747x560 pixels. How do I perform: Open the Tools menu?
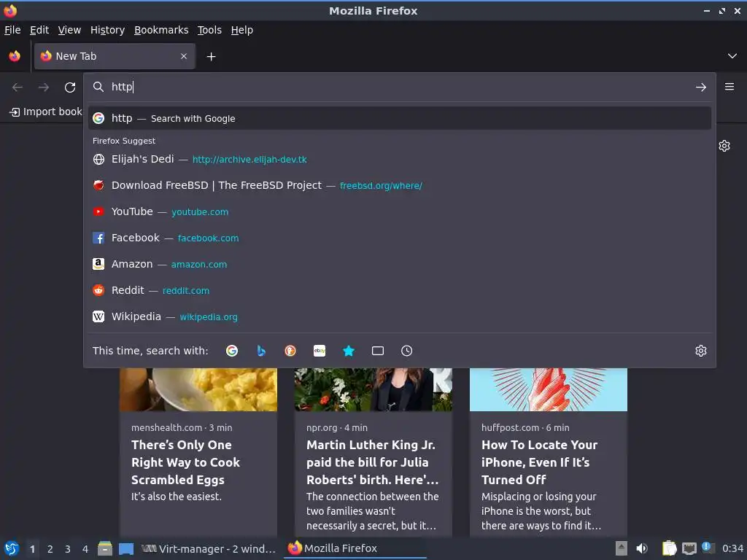click(209, 30)
